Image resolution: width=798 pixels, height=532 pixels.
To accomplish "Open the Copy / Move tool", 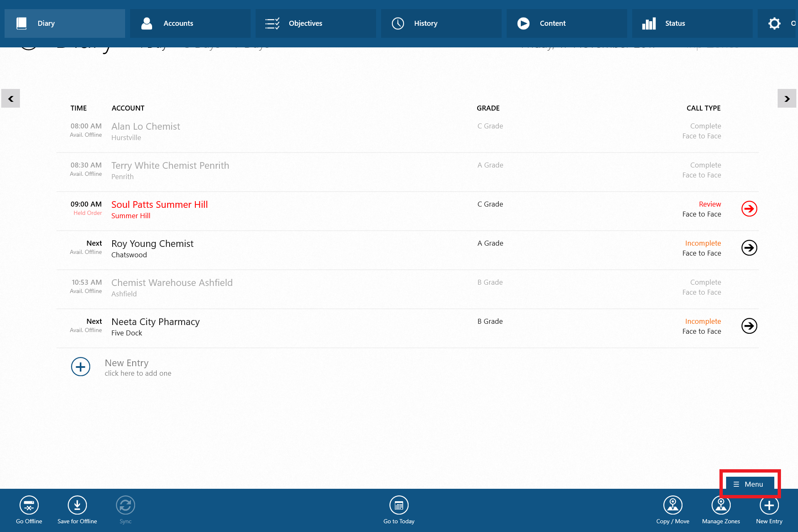I will pos(672,505).
